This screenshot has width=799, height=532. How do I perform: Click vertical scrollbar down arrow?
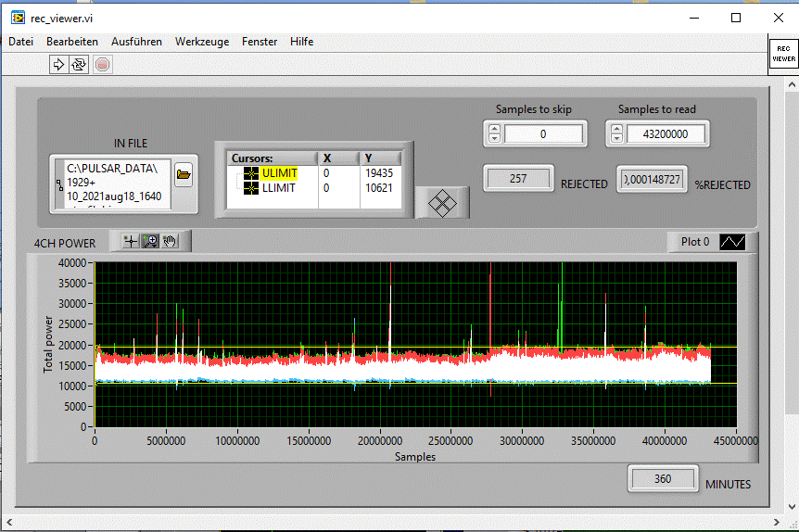792,507
